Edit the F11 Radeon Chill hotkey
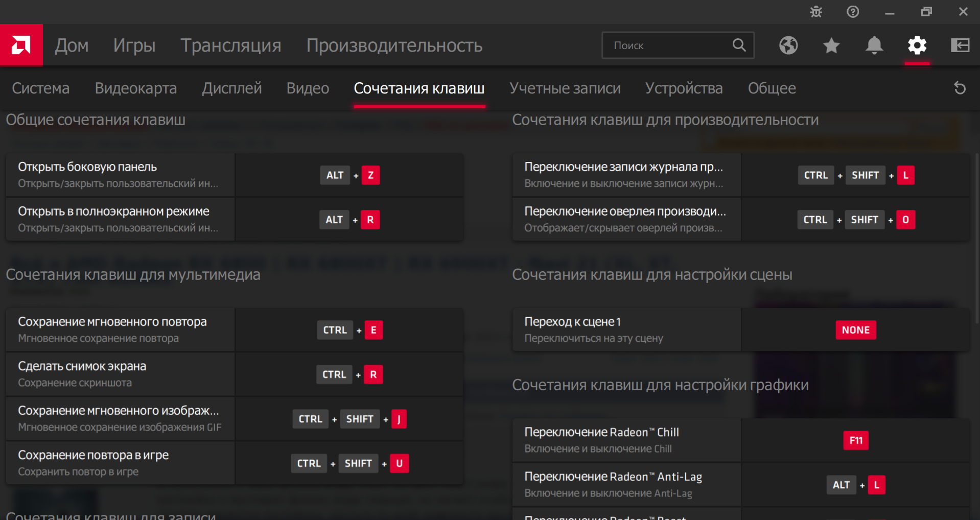This screenshot has height=520, width=980. pyautogui.click(x=856, y=440)
